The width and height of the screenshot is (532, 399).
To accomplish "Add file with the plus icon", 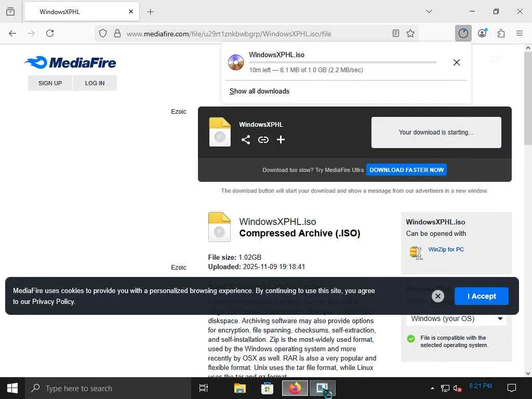I will (x=281, y=140).
